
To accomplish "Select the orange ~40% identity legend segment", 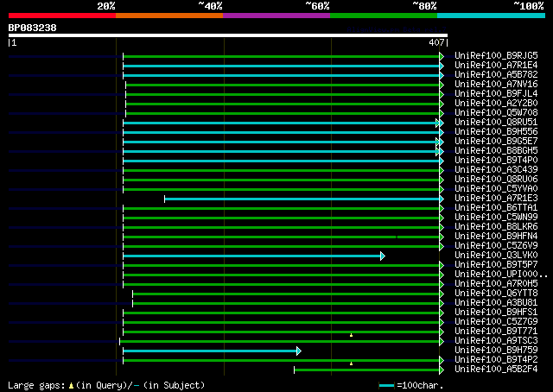I will pos(168,16).
